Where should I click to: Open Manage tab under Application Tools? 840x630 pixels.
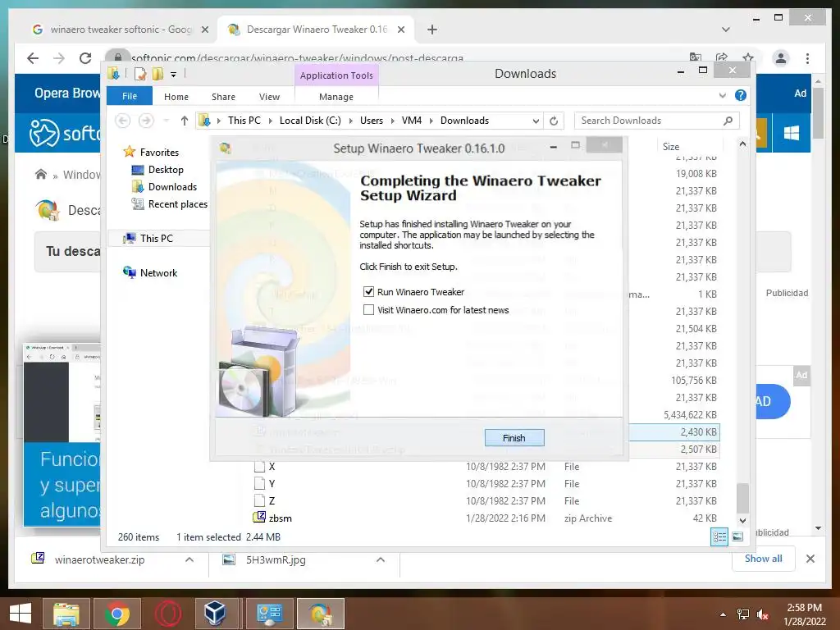tap(336, 97)
